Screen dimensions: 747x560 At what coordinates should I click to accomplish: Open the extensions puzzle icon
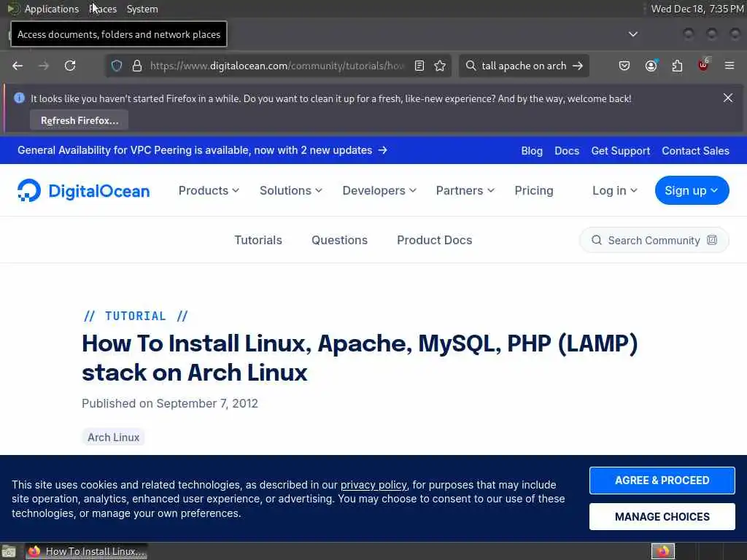pyautogui.click(x=677, y=66)
